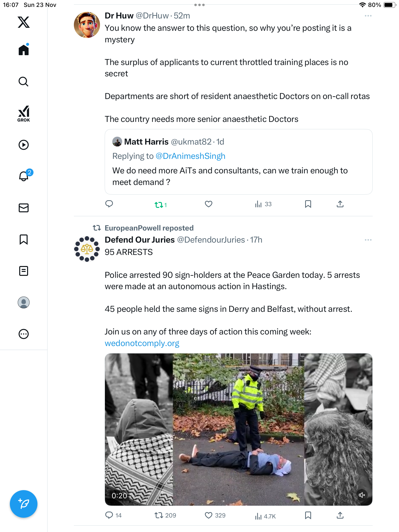Open Lists from the sidebar
The image size is (399, 532).
pos(24,271)
